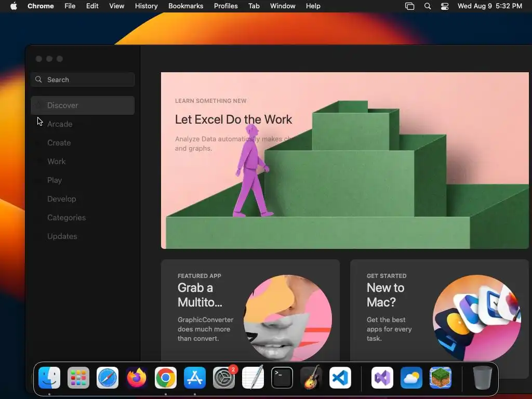Image resolution: width=532 pixels, height=399 pixels.
Task: Open the Apple menu
Action: click(14, 6)
